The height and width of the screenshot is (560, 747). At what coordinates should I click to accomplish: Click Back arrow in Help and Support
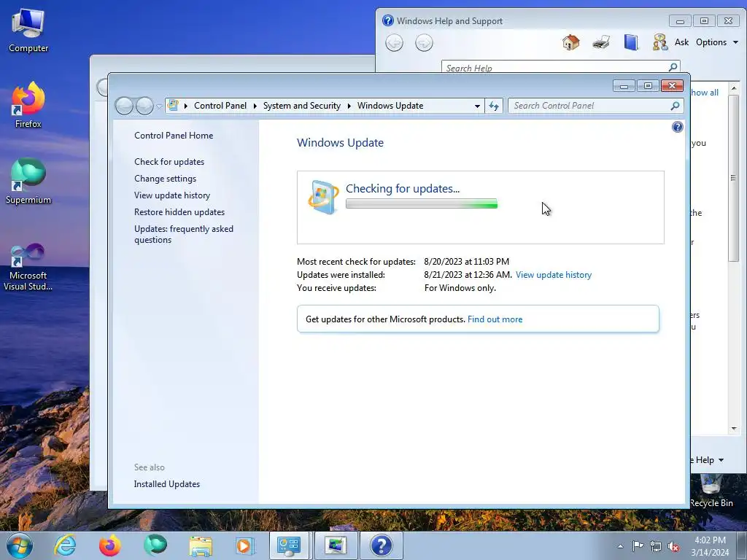394,43
